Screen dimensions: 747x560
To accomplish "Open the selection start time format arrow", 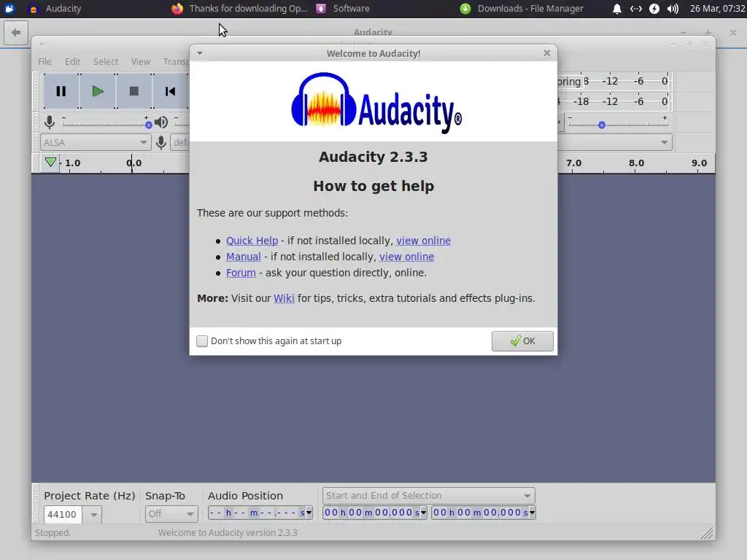I will 423,513.
